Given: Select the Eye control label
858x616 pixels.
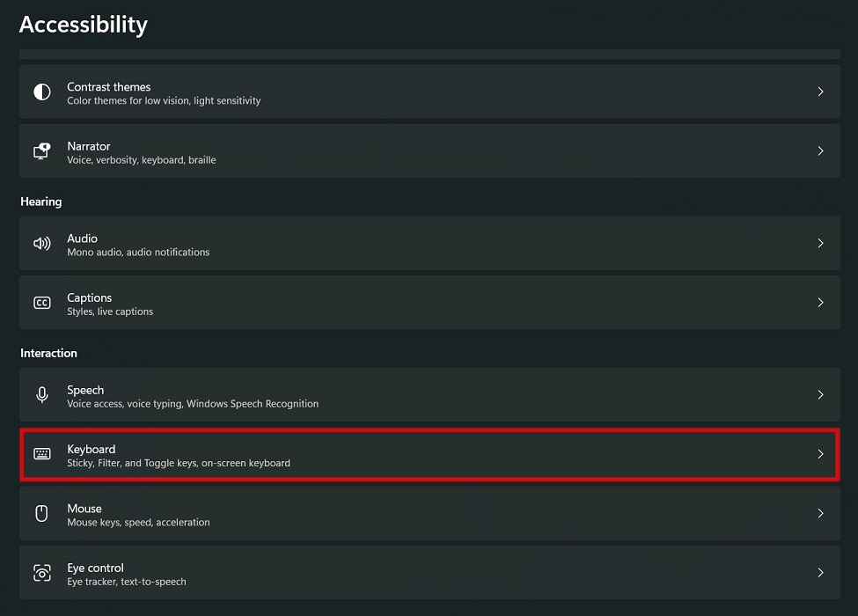Looking at the screenshot, I should pyautogui.click(x=95, y=568).
